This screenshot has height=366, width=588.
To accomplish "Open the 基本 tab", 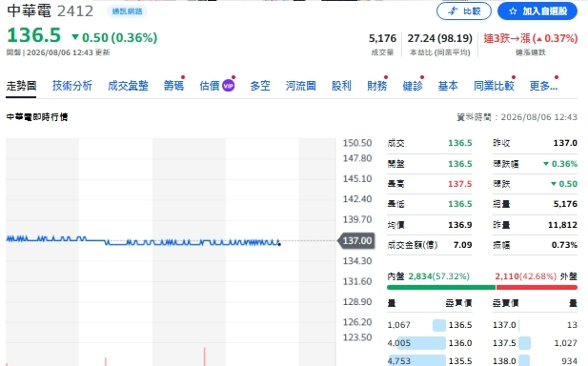I will pyautogui.click(x=448, y=86).
